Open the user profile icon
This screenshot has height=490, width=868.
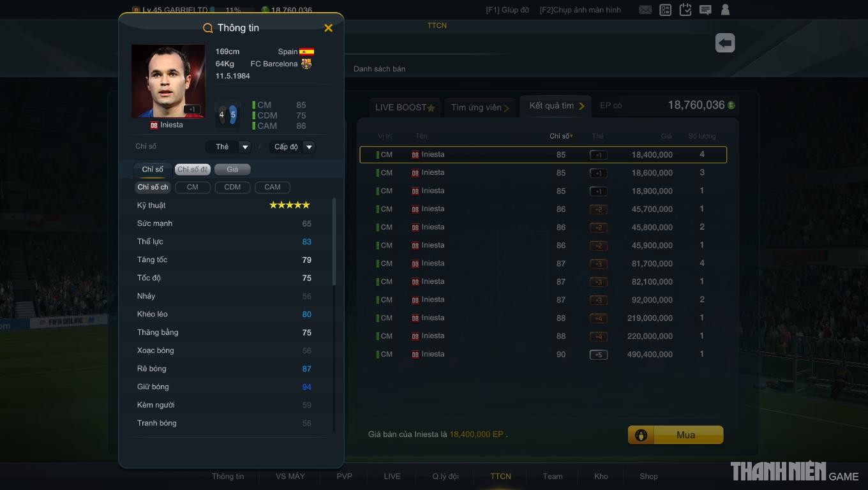point(725,10)
